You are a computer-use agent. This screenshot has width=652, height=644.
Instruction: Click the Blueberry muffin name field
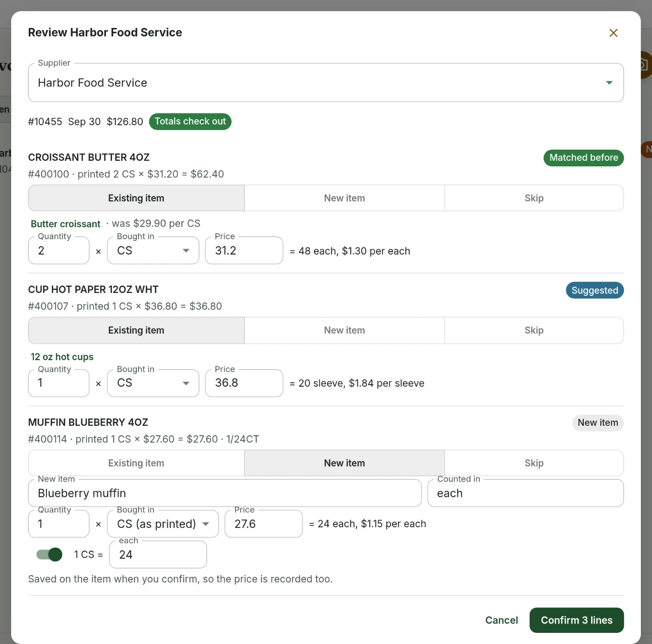click(x=225, y=493)
